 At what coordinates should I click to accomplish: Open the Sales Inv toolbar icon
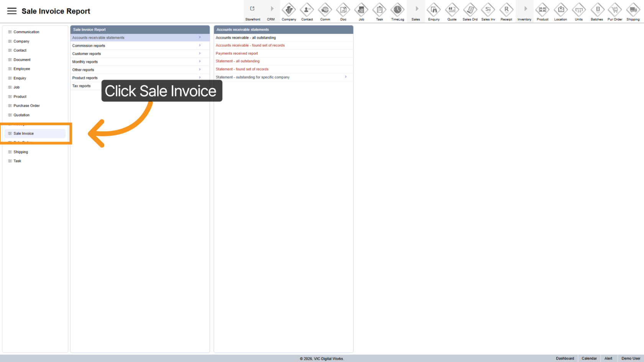(488, 10)
